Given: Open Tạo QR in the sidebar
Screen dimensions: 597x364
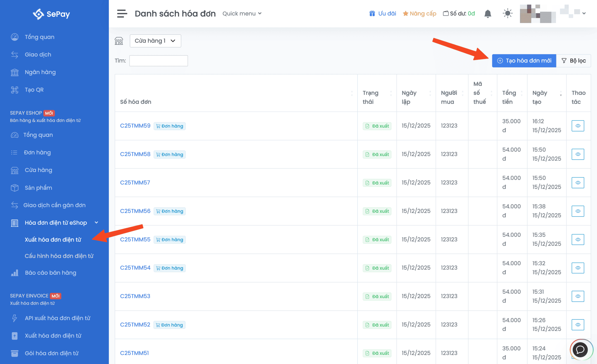Looking at the screenshot, I should tap(34, 90).
